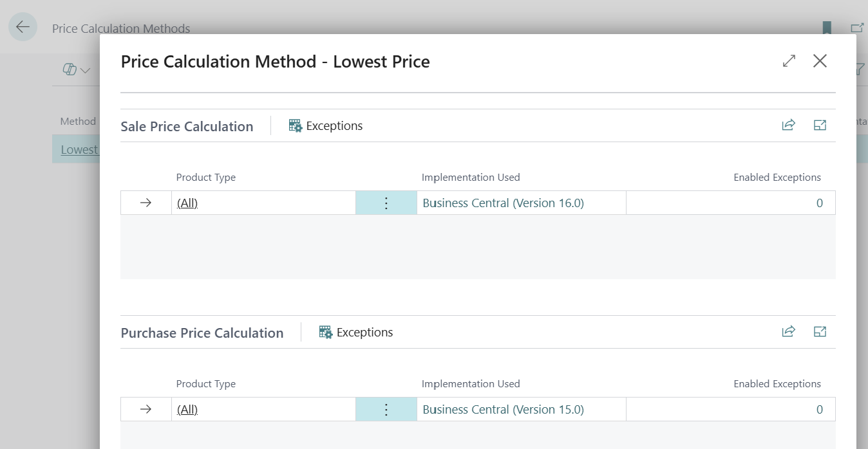The image size is (868, 449).
Task: Open row options menu for Purchase row
Action: pyautogui.click(x=386, y=410)
